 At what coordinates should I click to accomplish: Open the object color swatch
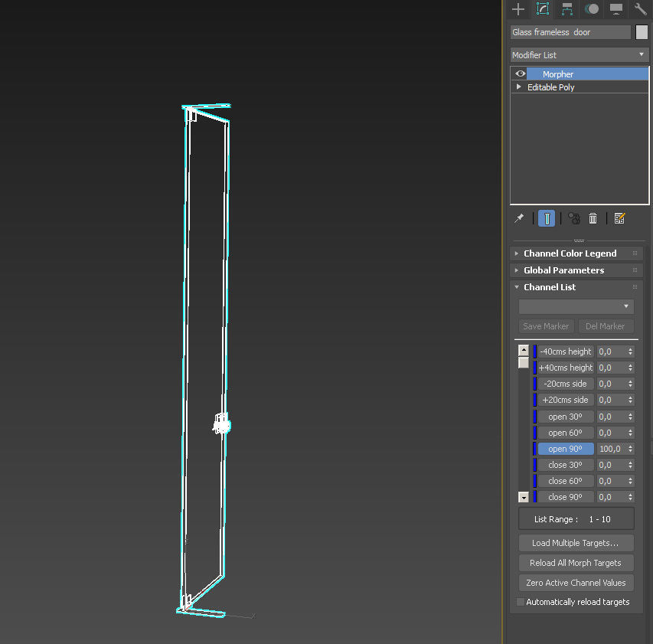click(x=642, y=32)
